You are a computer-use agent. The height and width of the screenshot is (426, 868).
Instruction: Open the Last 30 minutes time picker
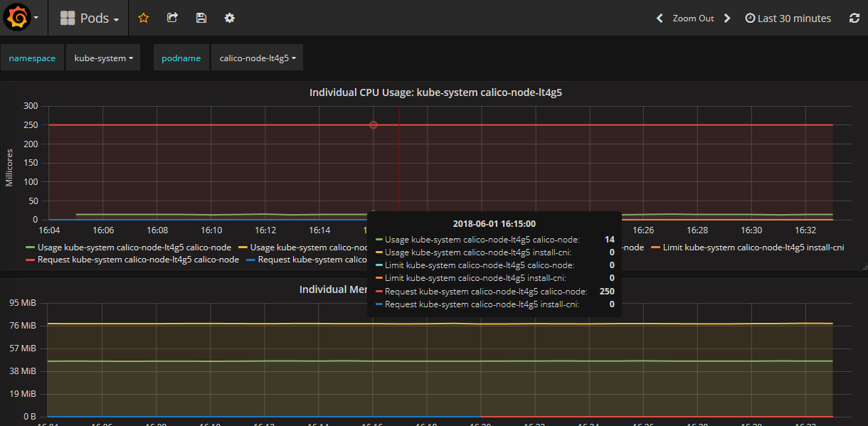coord(788,18)
